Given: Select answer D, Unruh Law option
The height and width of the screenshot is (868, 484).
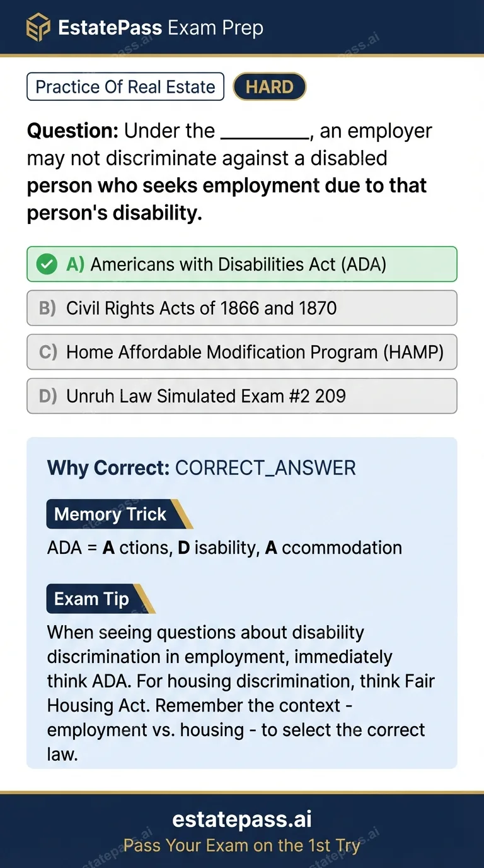Looking at the screenshot, I should pos(242,396).
